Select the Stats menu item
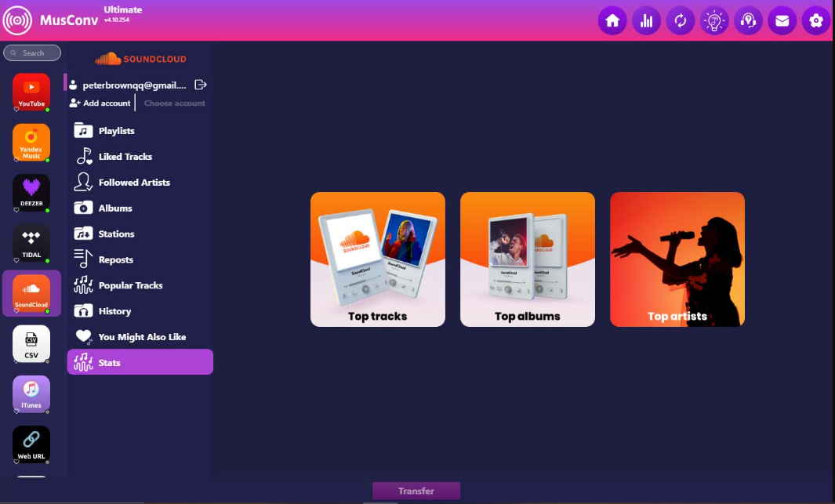This screenshot has width=835, height=504. (140, 362)
